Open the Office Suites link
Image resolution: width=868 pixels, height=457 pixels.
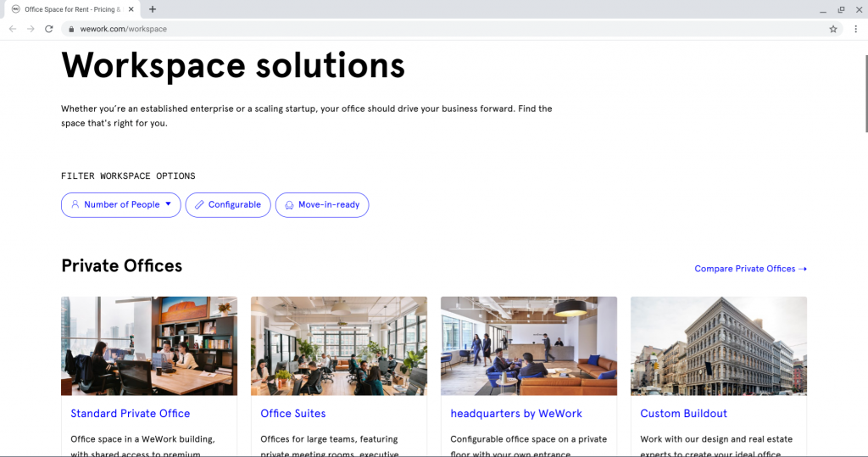293,414
